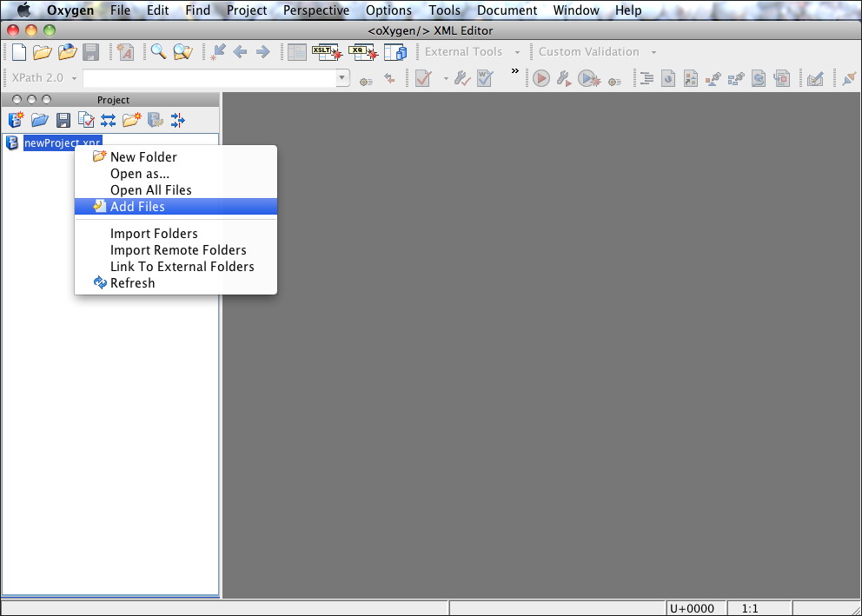
Task: Click the Link with Editor arrows icon
Action: [x=109, y=120]
